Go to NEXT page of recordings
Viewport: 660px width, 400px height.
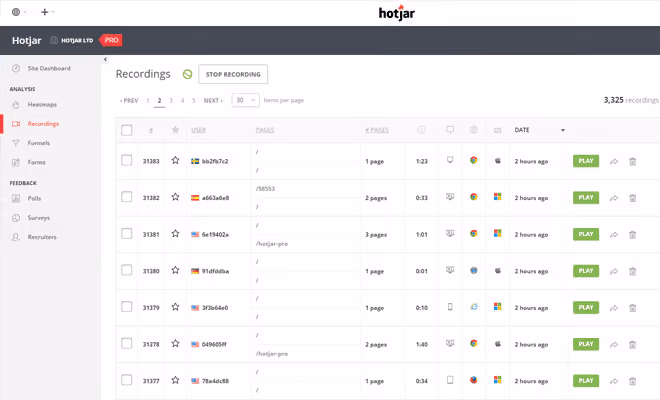click(213, 101)
